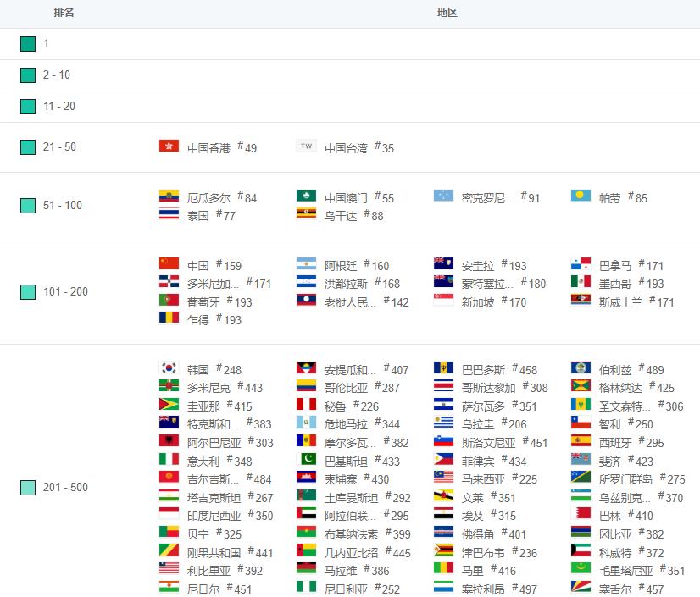700x597 pixels.
Task: Click the Nigeria flag beside 尼日利亚
Action: [306, 587]
